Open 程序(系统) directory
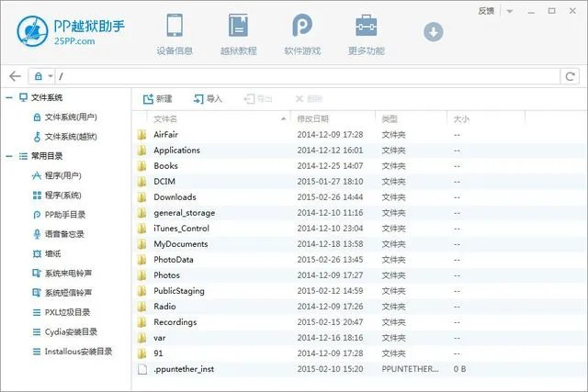Screen dimensions: 588x392 pyautogui.click(x=57, y=196)
